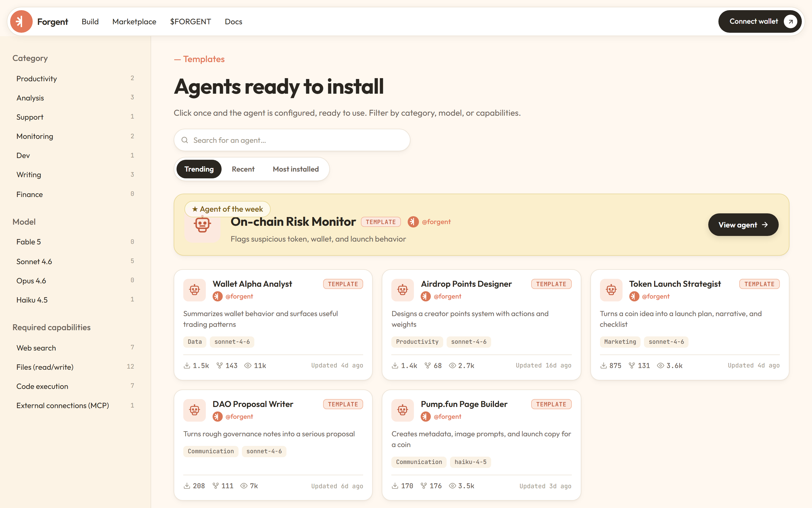The width and height of the screenshot is (812, 508).
Task: Click the haiku-4-5 tag on Pump.fun Page Builder
Action: (470, 462)
